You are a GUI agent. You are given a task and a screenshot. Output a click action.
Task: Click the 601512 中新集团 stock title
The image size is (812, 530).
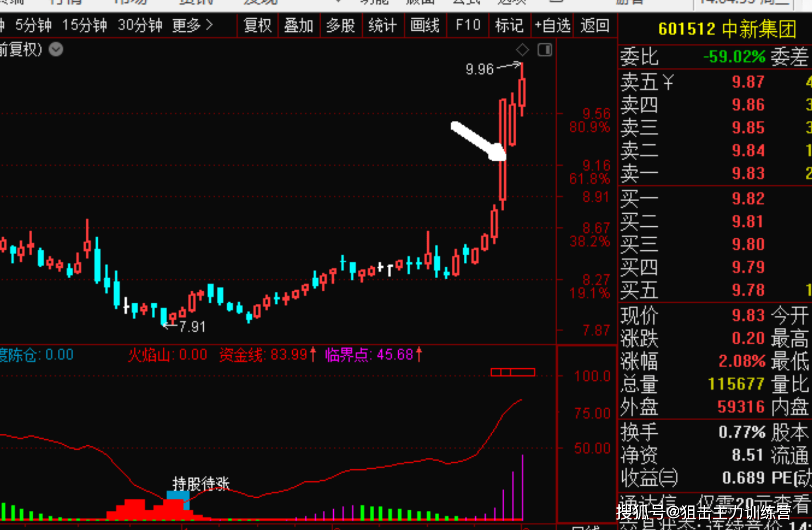[x=727, y=29]
